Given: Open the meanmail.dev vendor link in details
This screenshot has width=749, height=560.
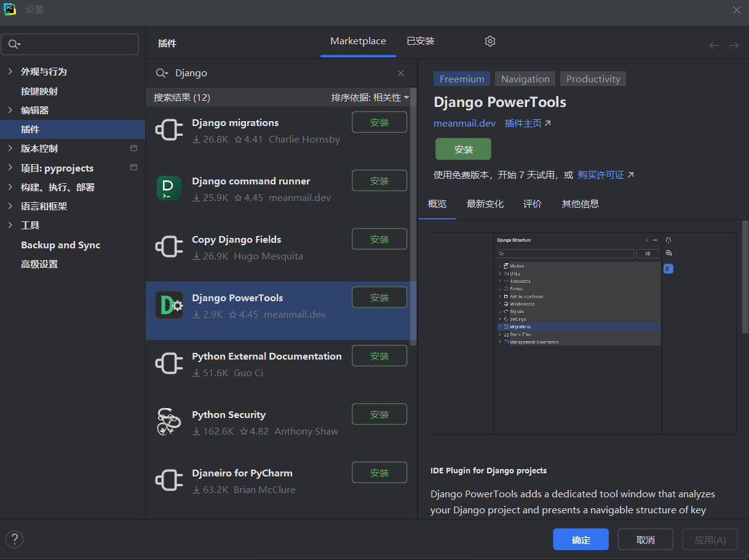Looking at the screenshot, I should click(x=464, y=123).
